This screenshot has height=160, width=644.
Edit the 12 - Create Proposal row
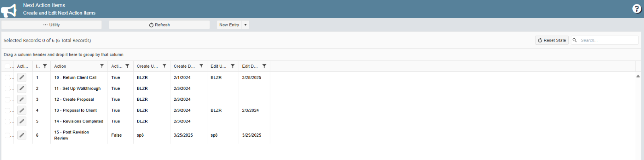[22, 99]
